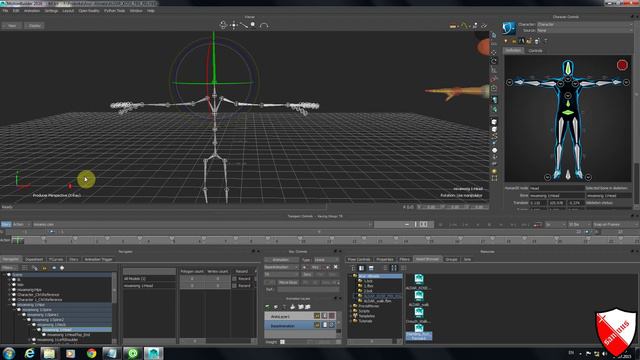This screenshot has width=640, height=360.
Task: Click the Character Controls logo button
Action: [x=509, y=28]
